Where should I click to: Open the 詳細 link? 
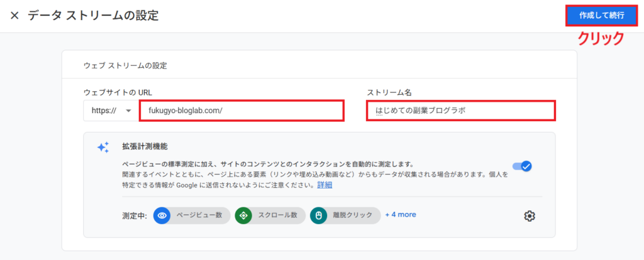325,185
